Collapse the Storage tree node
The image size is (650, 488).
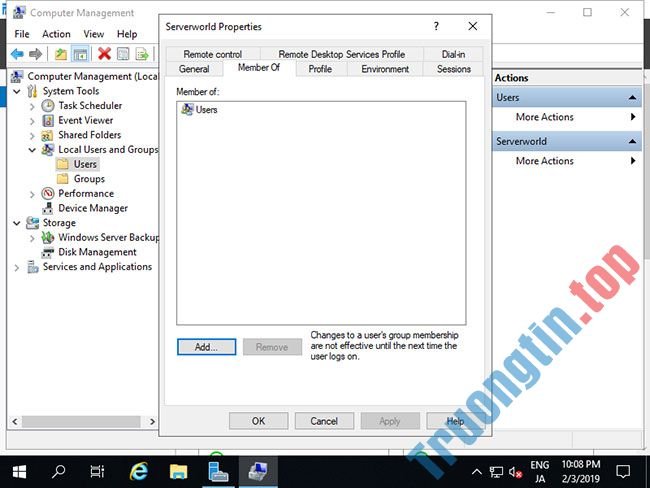click(17, 223)
